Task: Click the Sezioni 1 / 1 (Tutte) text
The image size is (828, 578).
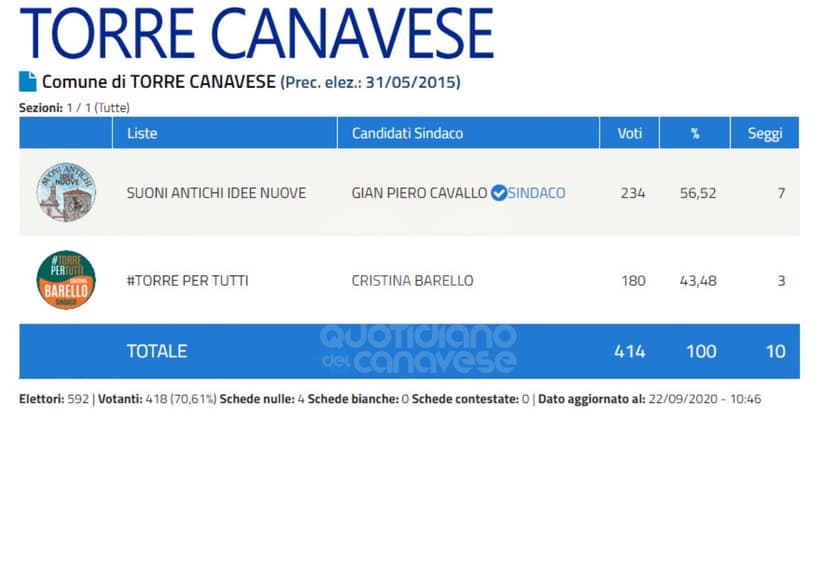Action: (74, 107)
